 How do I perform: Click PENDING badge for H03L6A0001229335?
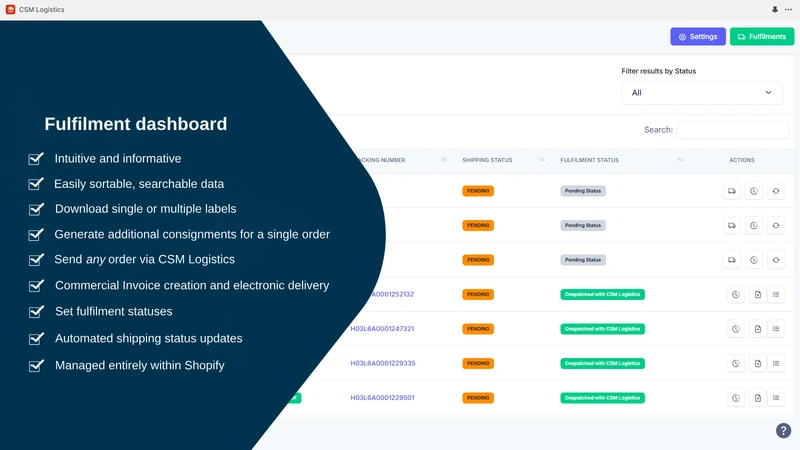(x=478, y=363)
